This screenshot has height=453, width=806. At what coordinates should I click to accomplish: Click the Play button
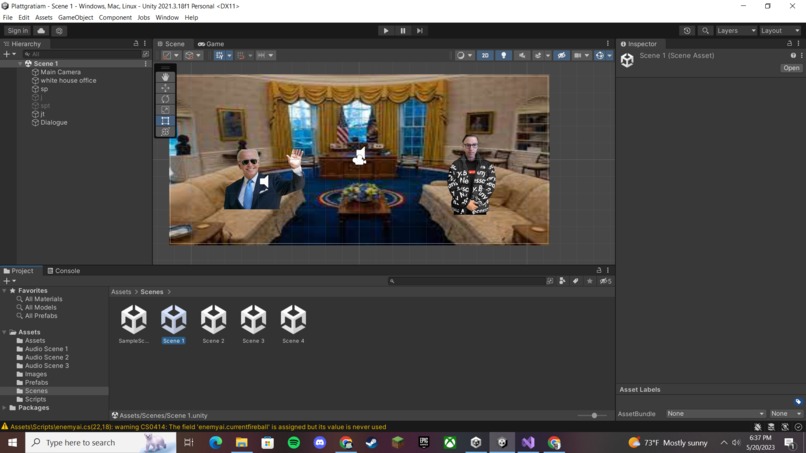pyautogui.click(x=386, y=31)
